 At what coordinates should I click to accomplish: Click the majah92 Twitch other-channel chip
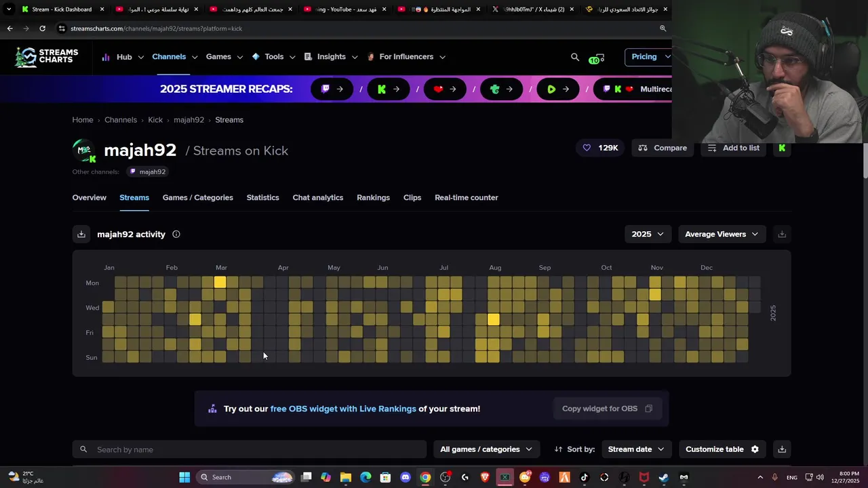tap(148, 172)
